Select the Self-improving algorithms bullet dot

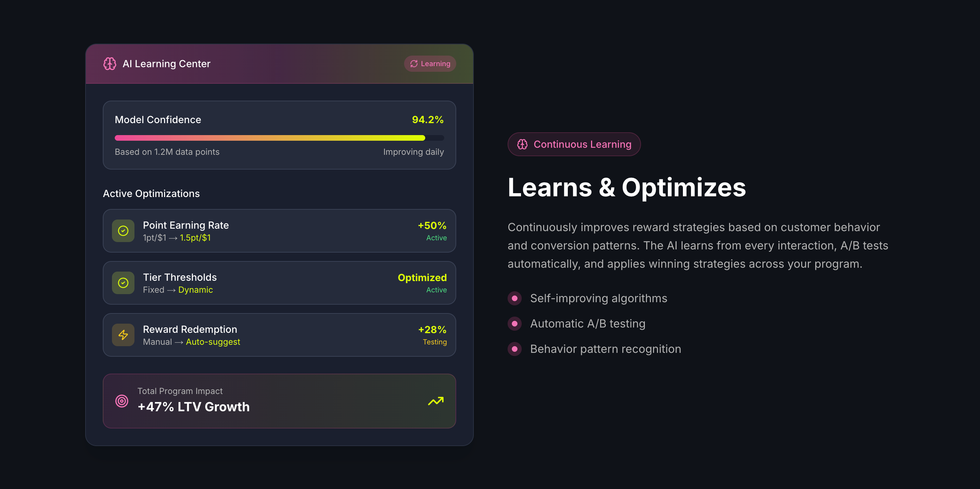click(514, 298)
